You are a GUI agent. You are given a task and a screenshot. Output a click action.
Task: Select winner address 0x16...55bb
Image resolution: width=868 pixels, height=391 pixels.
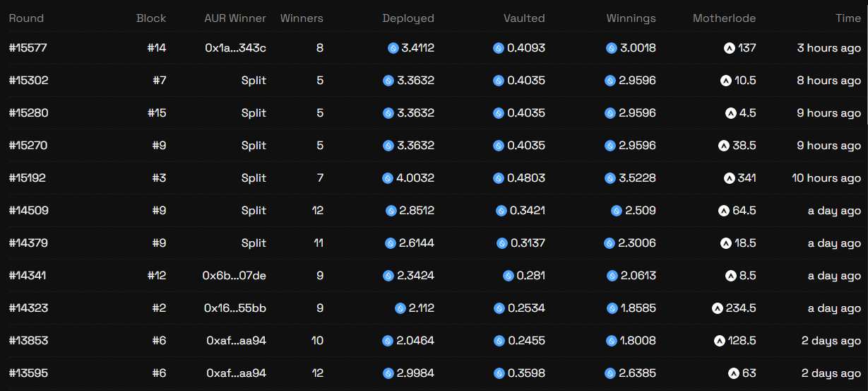pyautogui.click(x=234, y=308)
